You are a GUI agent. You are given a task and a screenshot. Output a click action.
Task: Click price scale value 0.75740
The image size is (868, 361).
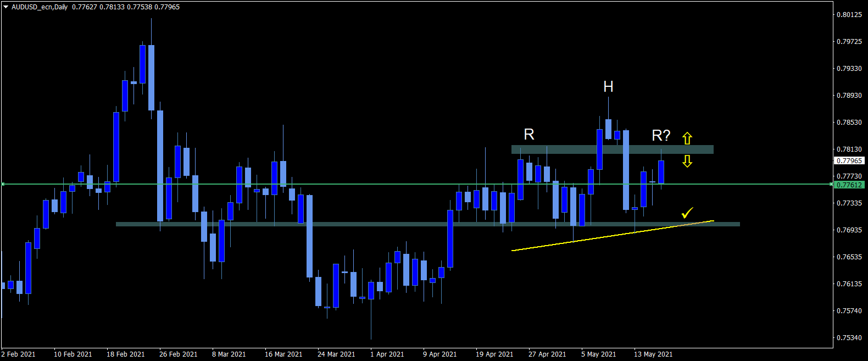[849, 311]
